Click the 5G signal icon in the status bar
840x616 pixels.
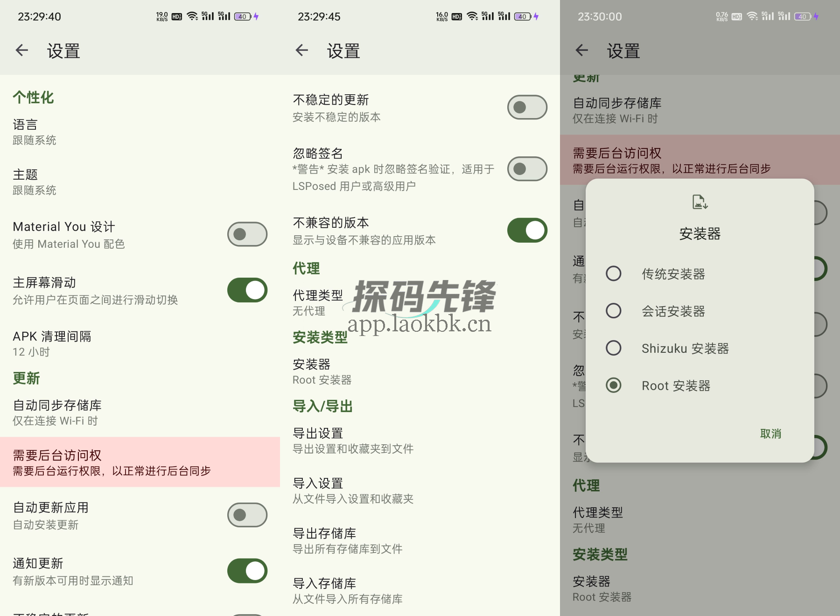click(207, 16)
